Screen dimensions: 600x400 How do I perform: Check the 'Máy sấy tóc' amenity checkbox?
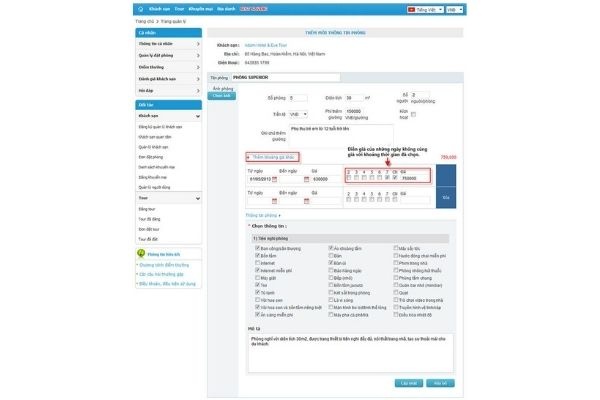tap(394, 247)
